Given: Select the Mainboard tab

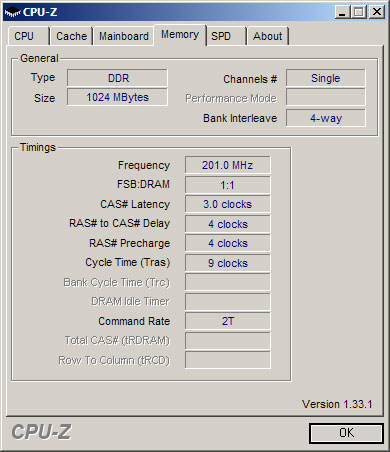Looking at the screenshot, I should pos(124,36).
